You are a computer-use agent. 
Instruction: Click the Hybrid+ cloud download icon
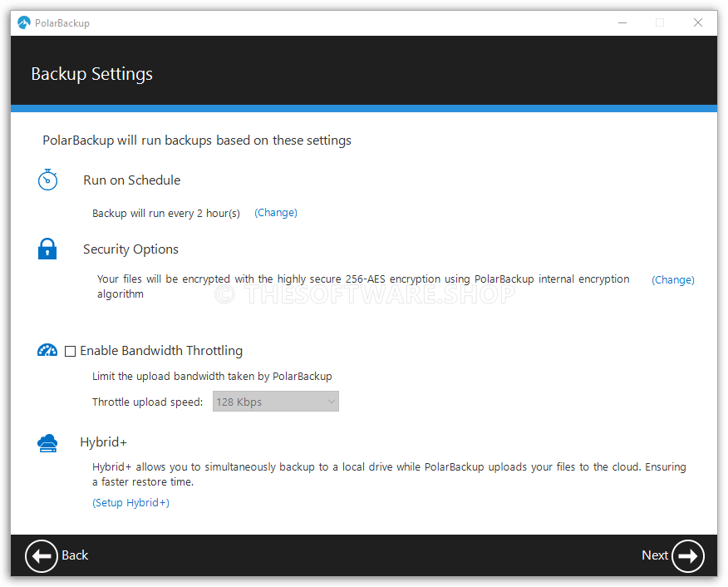coord(47,442)
